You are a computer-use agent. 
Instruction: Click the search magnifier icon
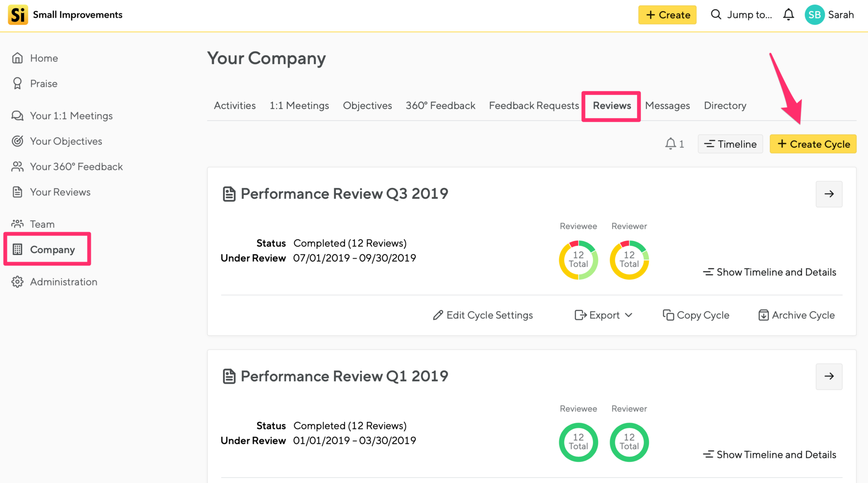click(x=715, y=14)
